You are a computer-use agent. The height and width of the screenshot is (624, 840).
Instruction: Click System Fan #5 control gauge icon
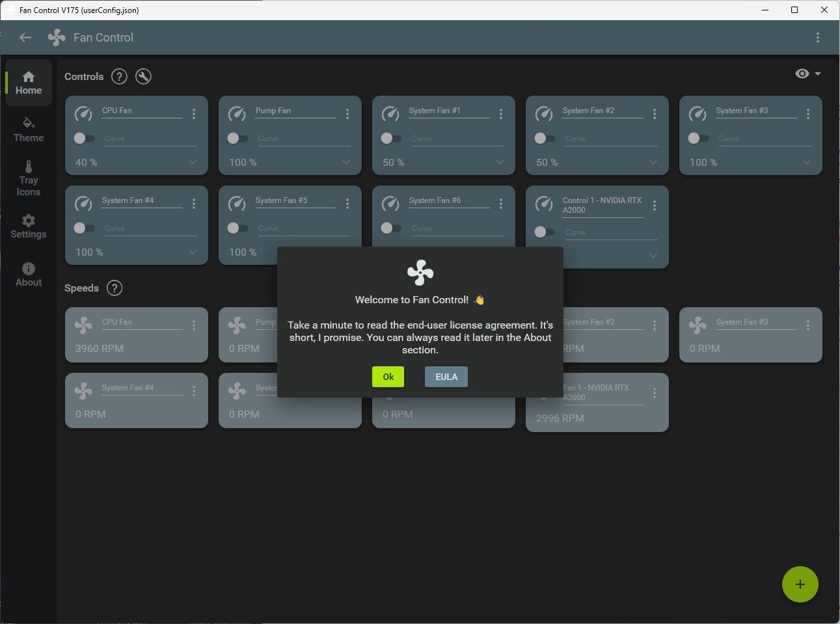[x=237, y=204]
